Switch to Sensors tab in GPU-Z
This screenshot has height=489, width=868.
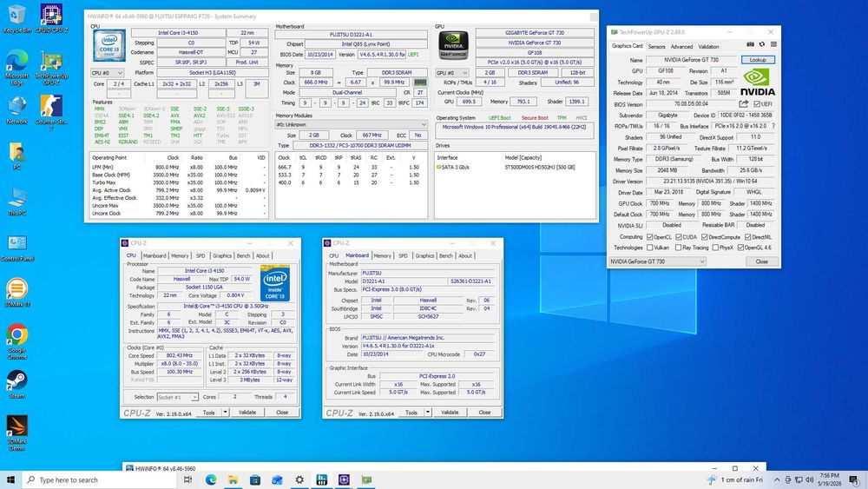point(656,47)
